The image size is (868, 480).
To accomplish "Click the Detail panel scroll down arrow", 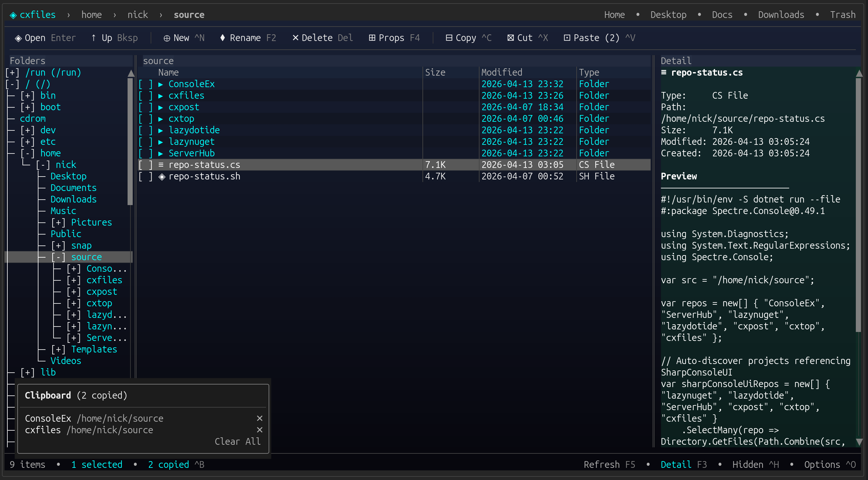I will pos(859,442).
